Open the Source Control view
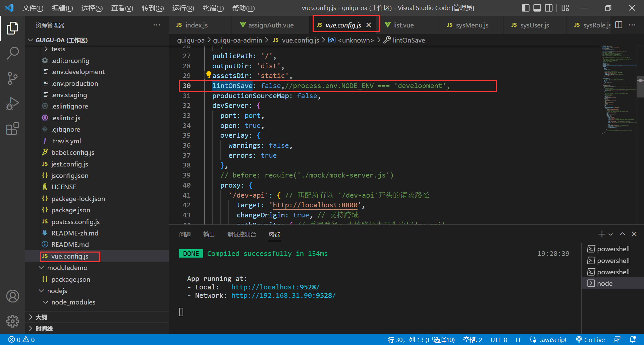This screenshot has width=644, height=345. [x=12, y=78]
